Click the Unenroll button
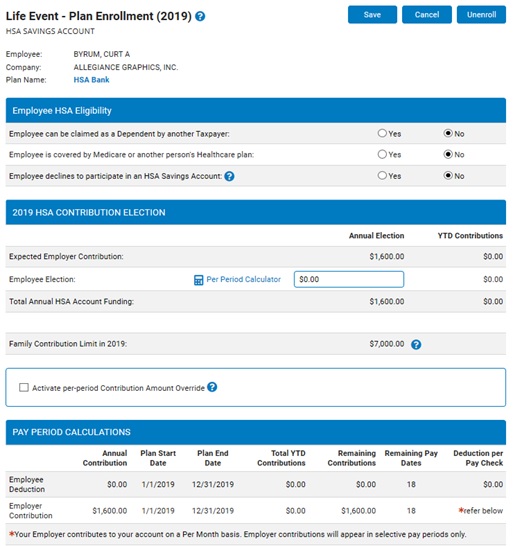Screen dimensions: 513x546 click(x=481, y=15)
